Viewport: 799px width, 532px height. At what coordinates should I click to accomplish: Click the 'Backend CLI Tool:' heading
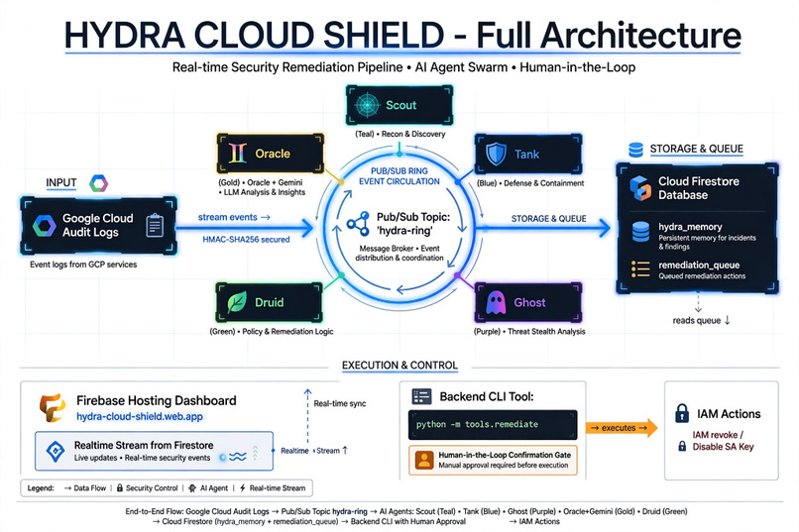[487, 396]
